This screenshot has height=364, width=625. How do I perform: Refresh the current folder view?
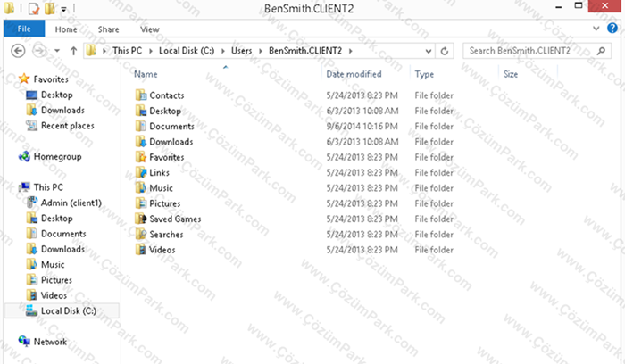[x=445, y=51]
